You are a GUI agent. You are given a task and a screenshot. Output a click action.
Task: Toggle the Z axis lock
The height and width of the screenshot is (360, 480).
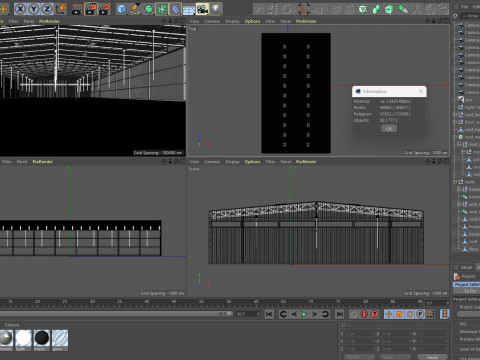(x=47, y=9)
